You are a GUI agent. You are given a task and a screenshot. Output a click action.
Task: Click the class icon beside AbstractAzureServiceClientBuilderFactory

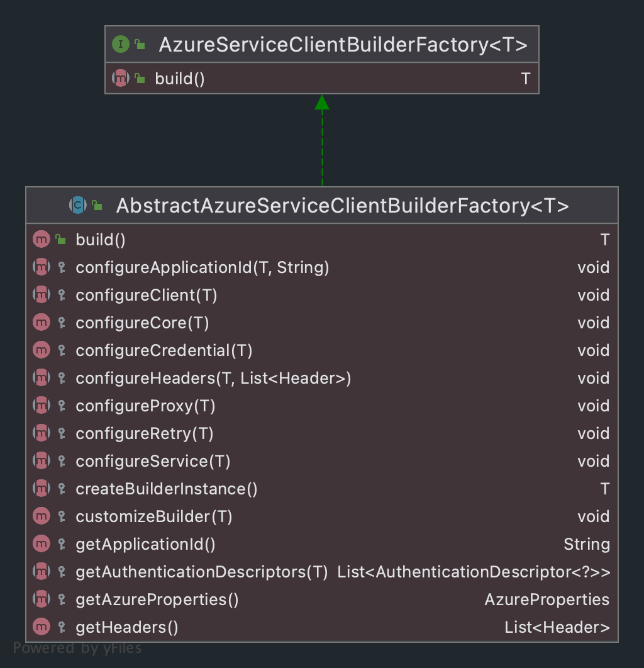click(78, 205)
